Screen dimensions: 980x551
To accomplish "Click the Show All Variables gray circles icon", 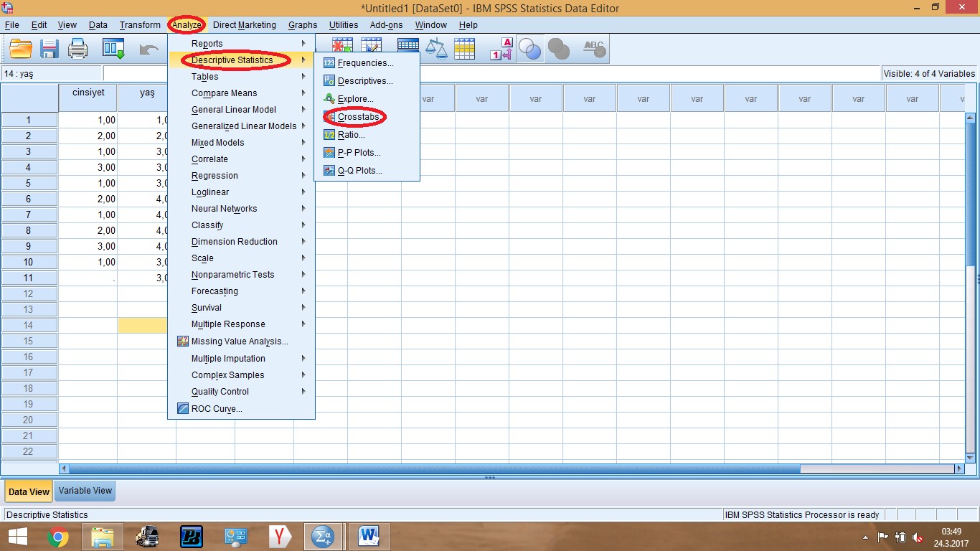I will 559,49.
